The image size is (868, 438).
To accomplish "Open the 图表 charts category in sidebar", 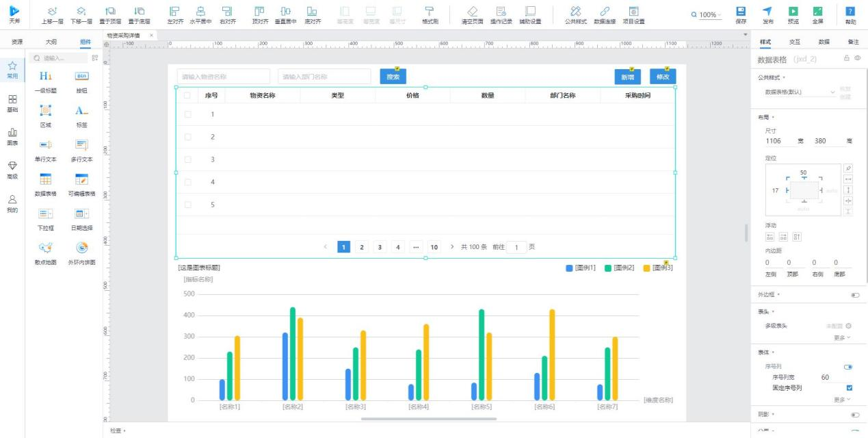I will 12,136.
